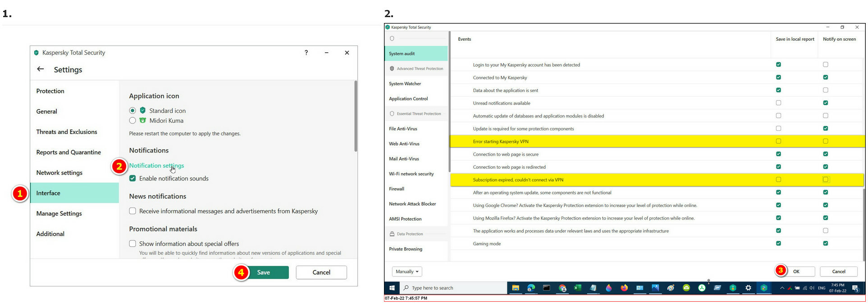Click the Type here to search box
Image resolution: width=868 pixels, height=304 pixels.
click(453, 288)
